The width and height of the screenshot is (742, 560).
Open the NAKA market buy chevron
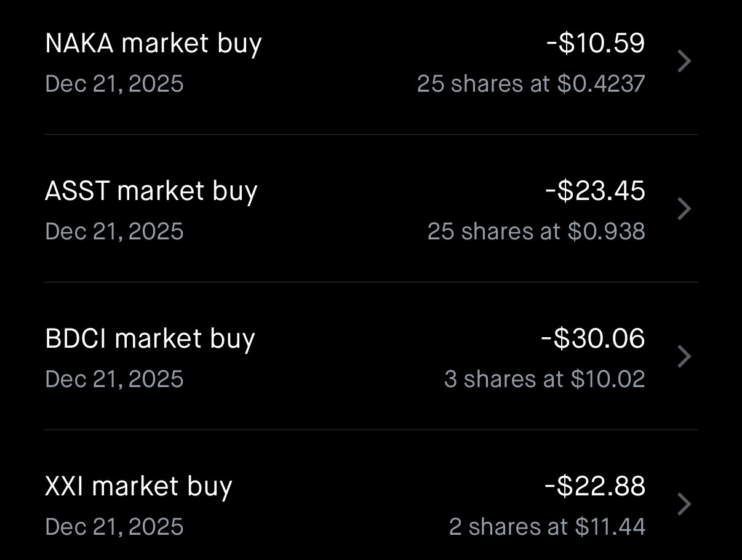pyautogui.click(x=684, y=62)
